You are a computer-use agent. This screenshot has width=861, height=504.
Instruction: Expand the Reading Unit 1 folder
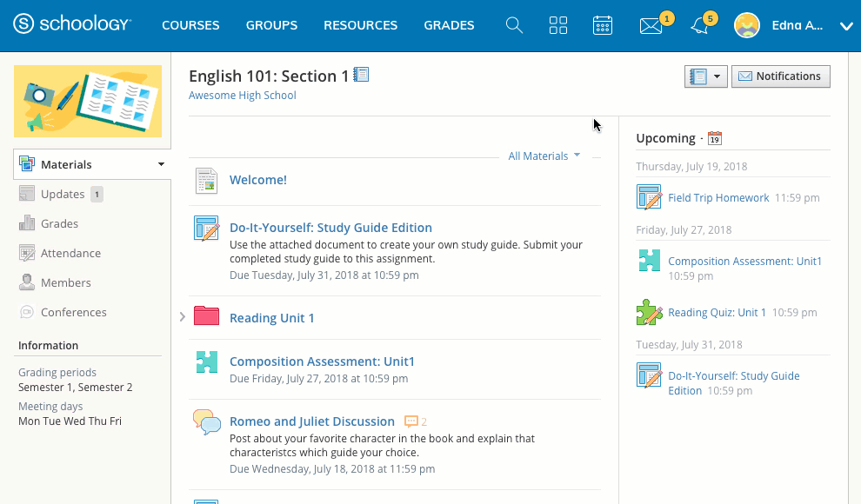click(182, 317)
